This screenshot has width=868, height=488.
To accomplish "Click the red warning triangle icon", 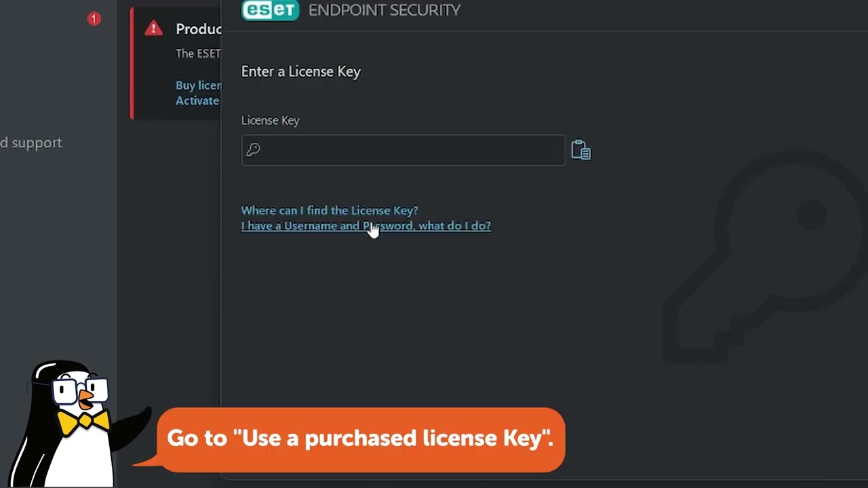I will (153, 28).
